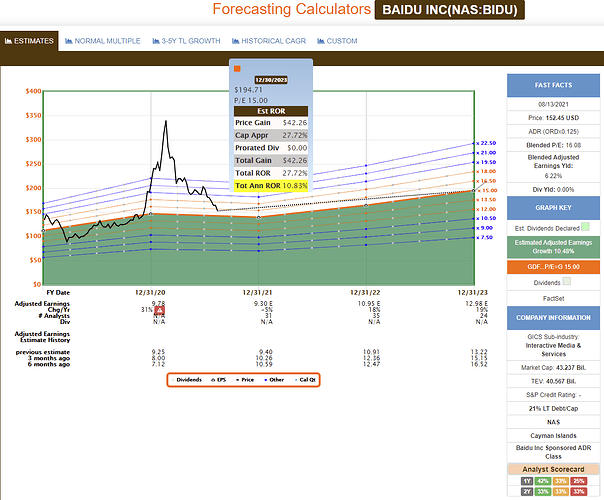Click the 12/31/22 FY date label
Image resolution: width=604 pixels, height=500 pixels.
pyautogui.click(x=365, y=293)
